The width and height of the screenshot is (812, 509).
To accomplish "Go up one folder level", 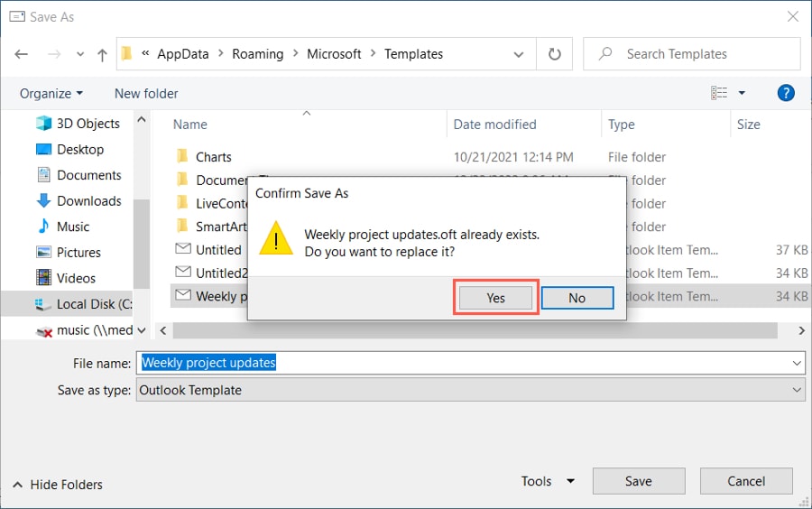I will click(103, 54).
